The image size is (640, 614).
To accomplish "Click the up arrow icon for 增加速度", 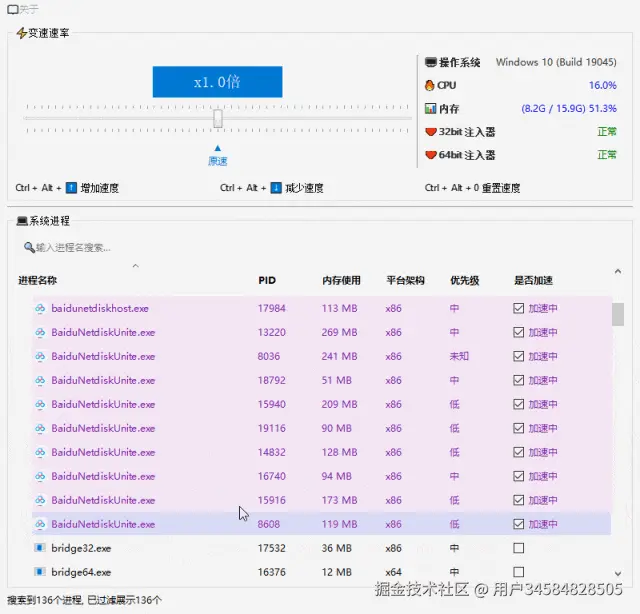I will coord(71,188).
